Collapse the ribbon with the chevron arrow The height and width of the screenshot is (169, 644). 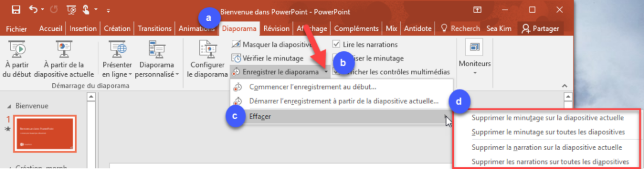tap(565, 86)
